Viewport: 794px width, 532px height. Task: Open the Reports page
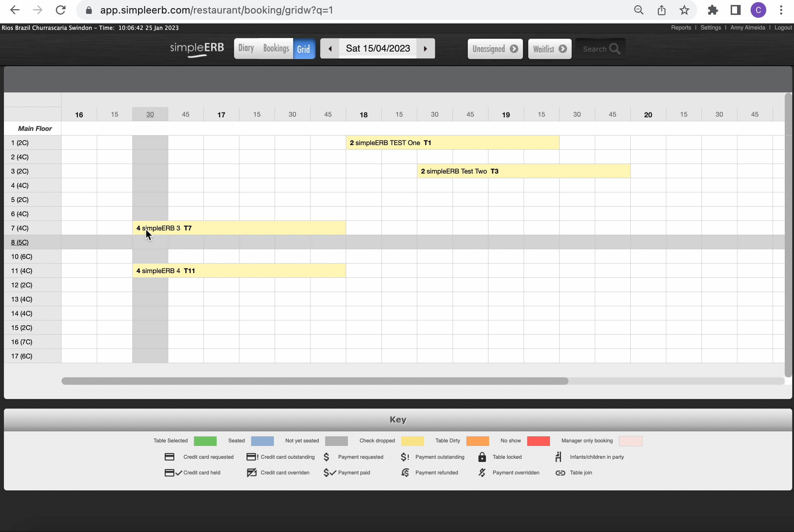pos(681,27)
